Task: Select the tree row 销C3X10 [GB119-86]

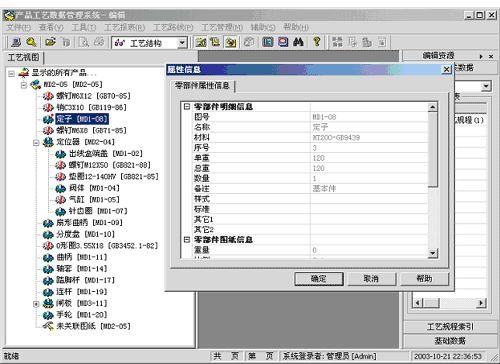Action: (x=91, y=107)
